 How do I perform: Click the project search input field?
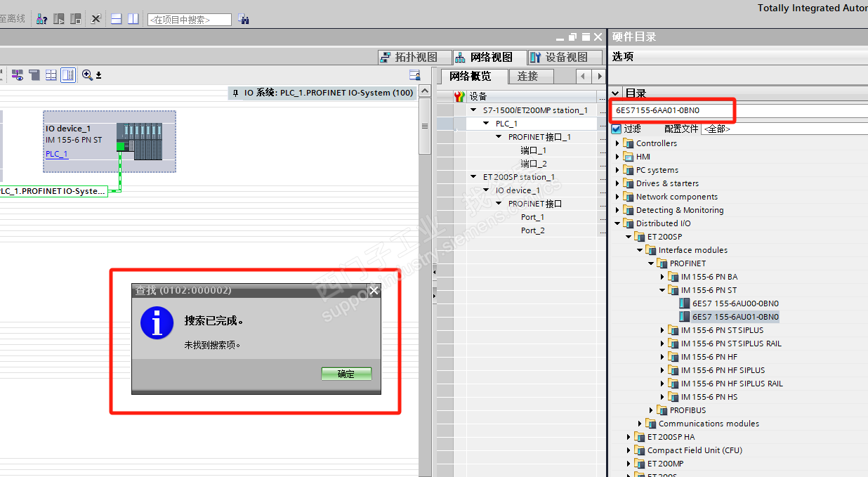pyautogui.click(x=189, y=20)
